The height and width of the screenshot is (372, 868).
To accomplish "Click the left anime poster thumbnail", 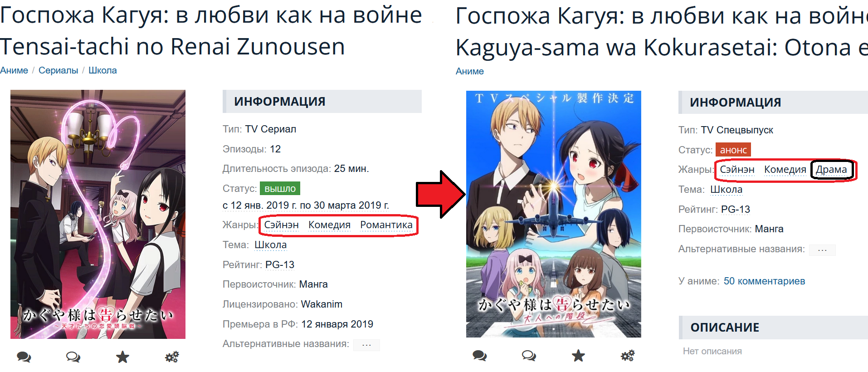I will click(x=98, y=214).
